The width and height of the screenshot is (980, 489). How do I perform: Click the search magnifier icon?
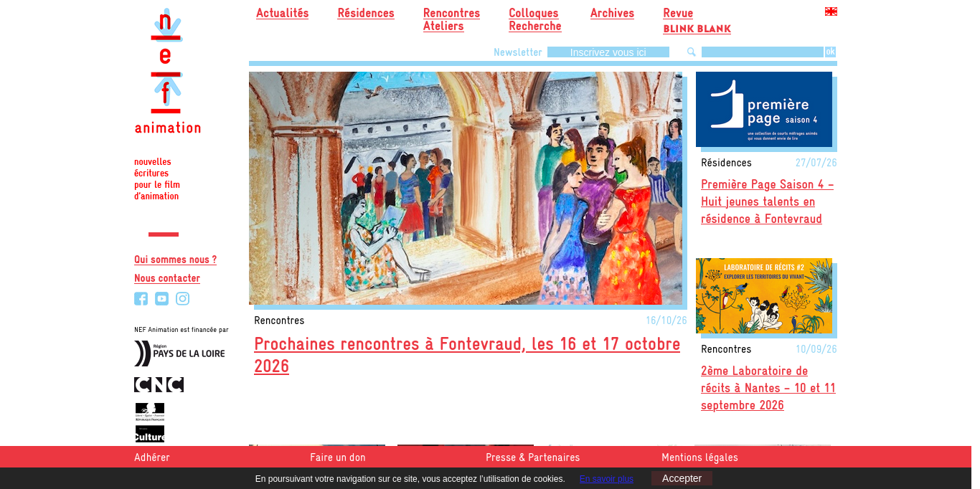692,52
